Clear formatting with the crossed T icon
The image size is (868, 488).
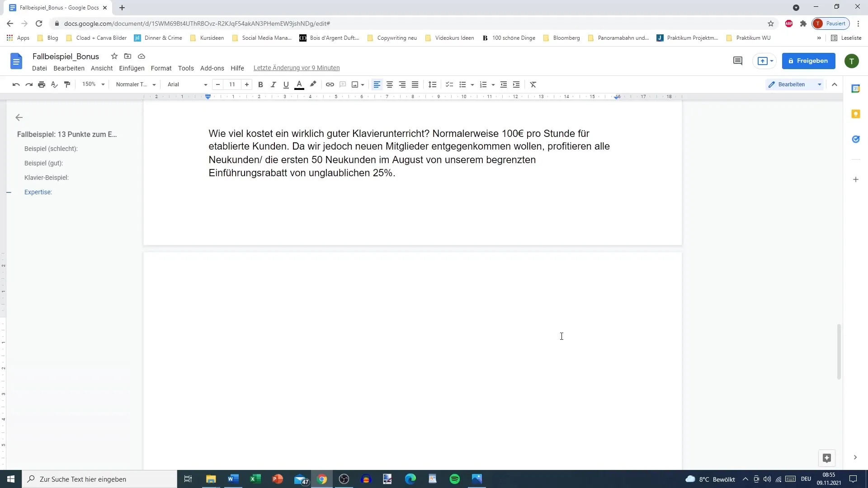tap(533, 84)
